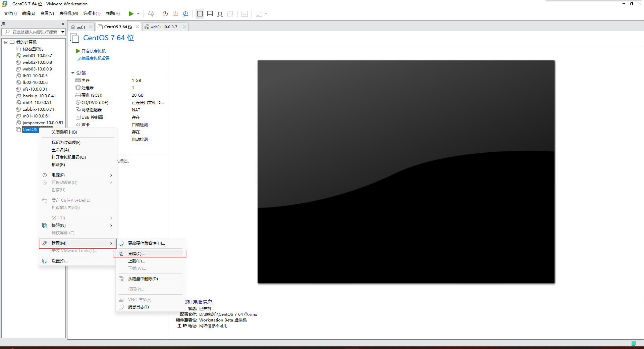Click the take snapshot clock icon

coord(165,14)
